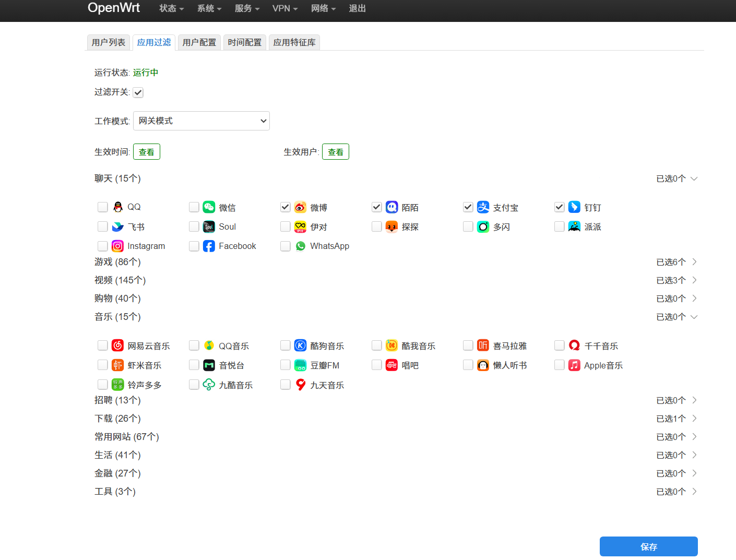Select the WeChat (微信) app icon
The width and height of the screenshot is (736, 560).
pyautogui.click(x=209, y=207)
